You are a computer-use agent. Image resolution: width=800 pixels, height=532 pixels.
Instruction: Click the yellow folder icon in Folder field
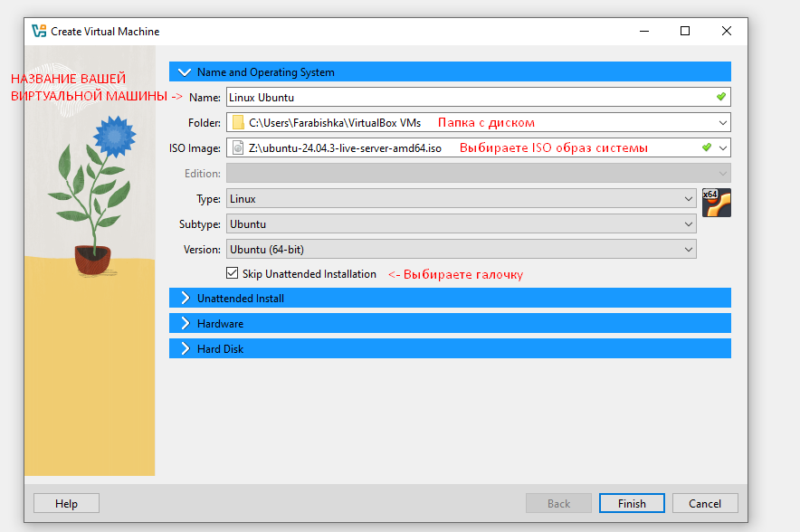[x=238, y=122]
